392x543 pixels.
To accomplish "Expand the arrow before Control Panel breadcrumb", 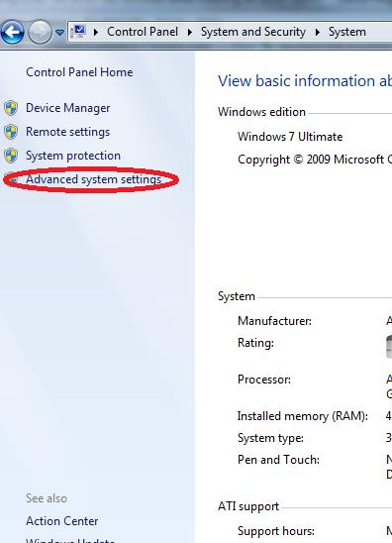I will 96,33.
